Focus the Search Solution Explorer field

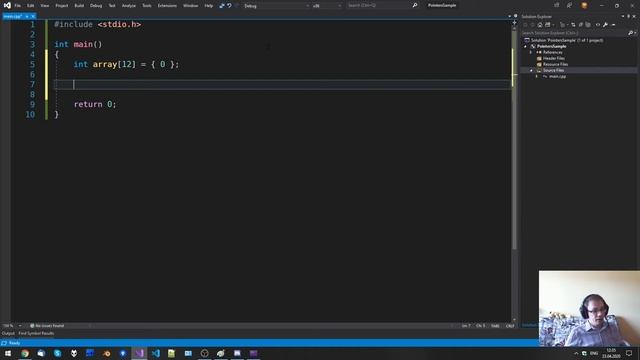click(x=574, y=33)
